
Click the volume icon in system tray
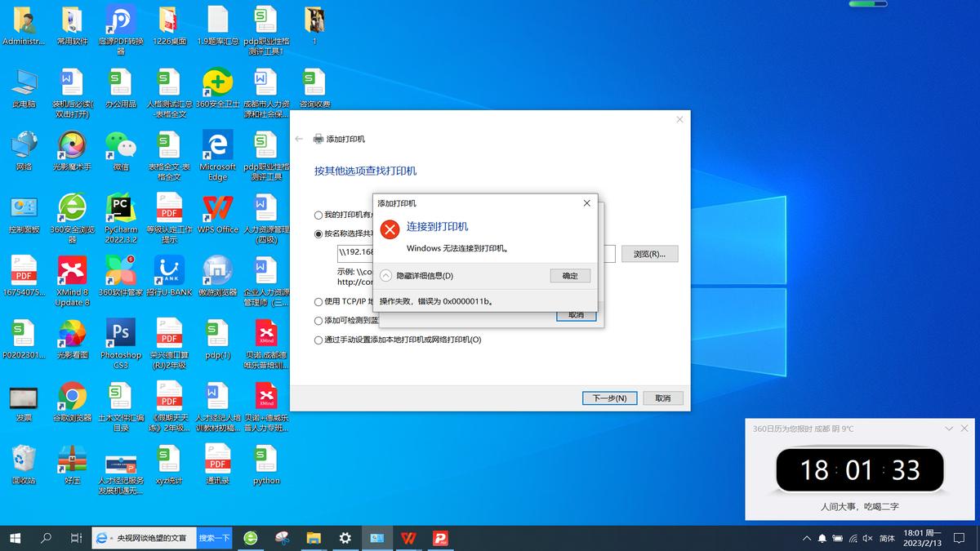pyautogui.click(x=867, y=538)
